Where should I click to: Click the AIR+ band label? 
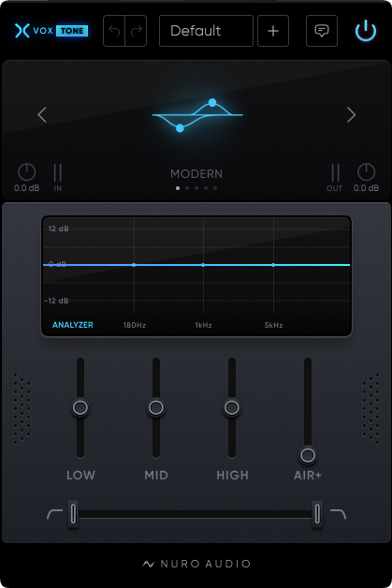(308, 475)
